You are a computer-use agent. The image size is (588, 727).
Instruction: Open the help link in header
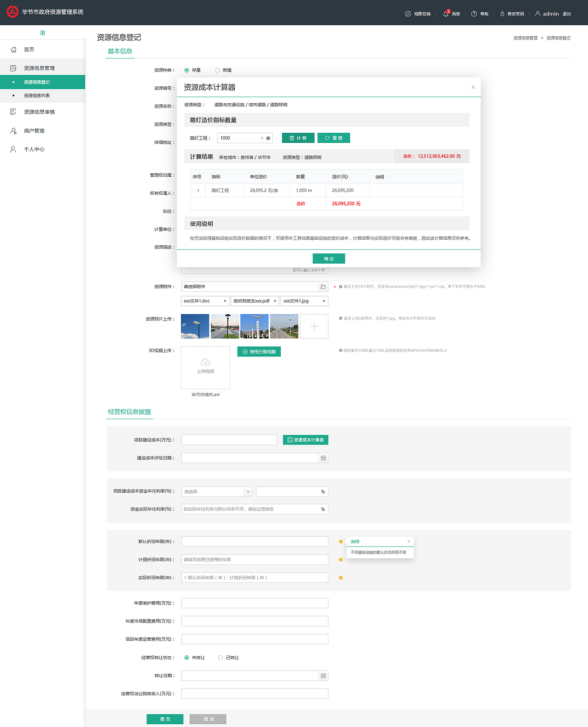[x=480, y=14]
